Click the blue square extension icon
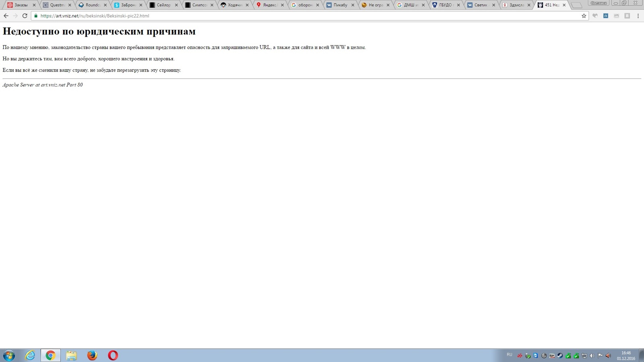 coord(606,16)
